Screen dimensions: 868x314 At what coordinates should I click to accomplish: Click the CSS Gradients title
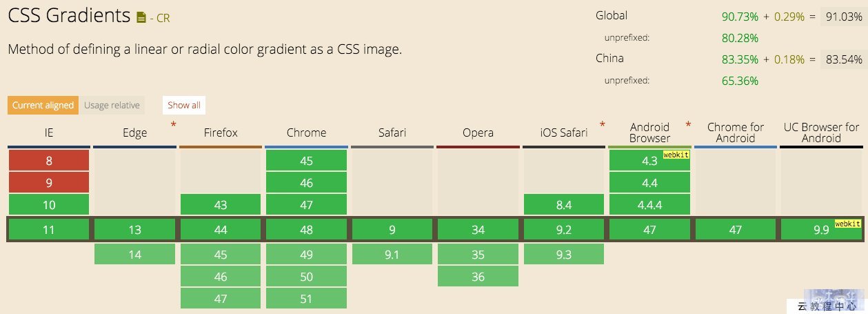(x=69, y=16)
